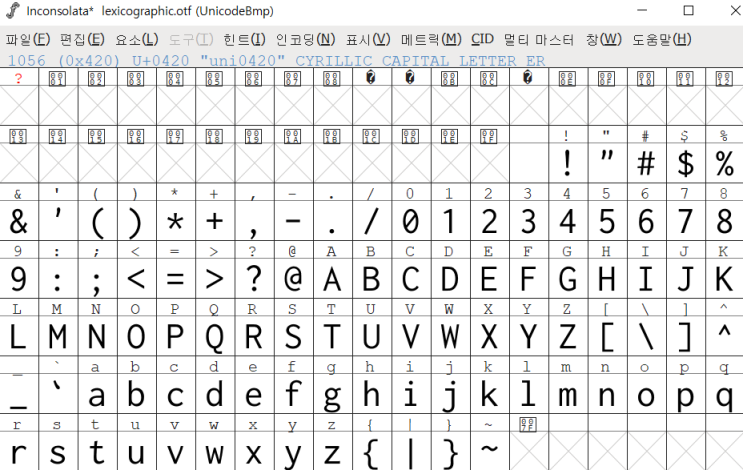This screenshot has height=470, width=743.
Task: Select the tilde ~ glyph cell
Action: click(x=490, y=451)
